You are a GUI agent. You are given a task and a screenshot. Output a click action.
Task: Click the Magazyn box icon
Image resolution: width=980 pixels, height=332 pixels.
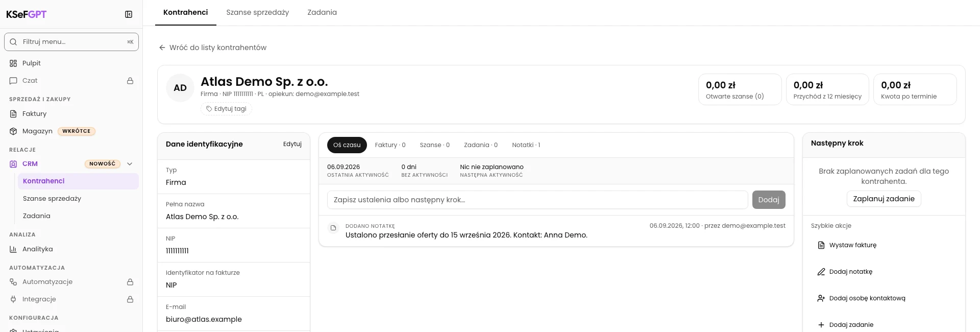tap(13, 131)
